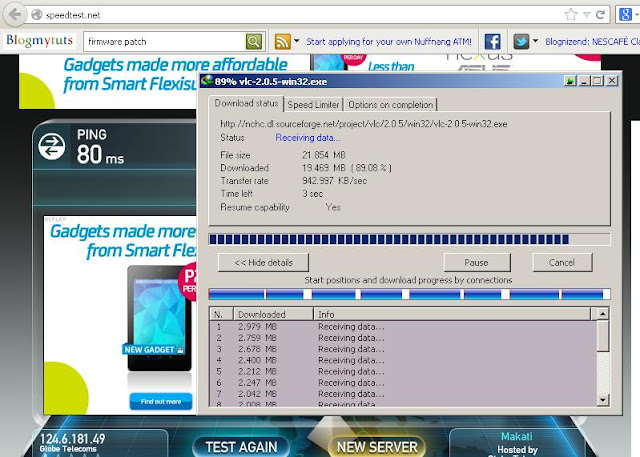
Task: Click the Find out more ad button
Action: tap(161, 402)
